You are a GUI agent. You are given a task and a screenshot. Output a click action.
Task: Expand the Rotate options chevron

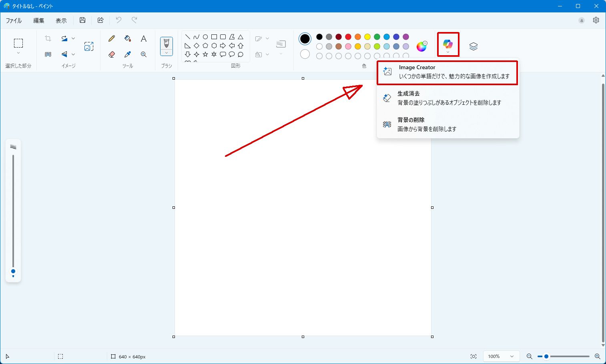(x=73, y=38)
